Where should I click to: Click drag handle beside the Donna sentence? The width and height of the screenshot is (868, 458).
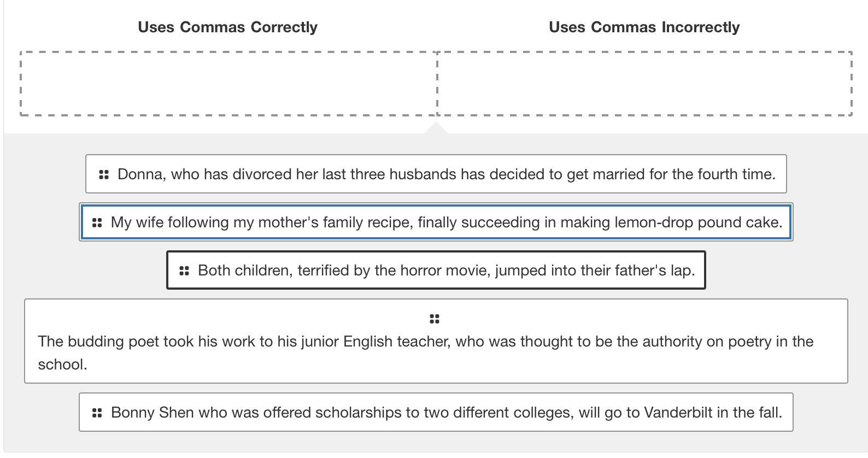pyautogui.click(x=103, y=174)
